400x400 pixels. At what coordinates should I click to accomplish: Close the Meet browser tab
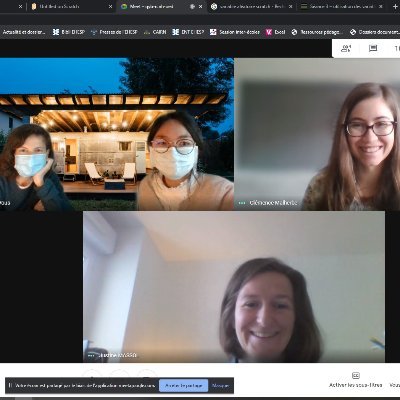200,6
